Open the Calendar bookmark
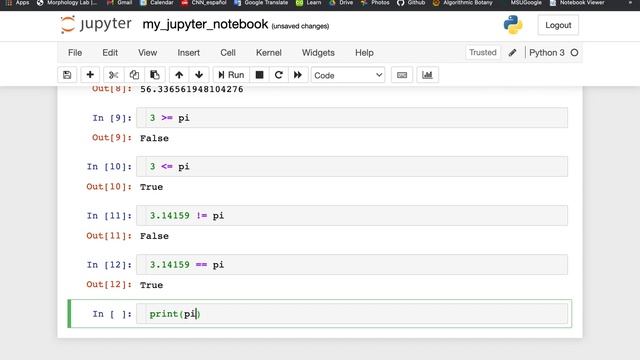 157,3
